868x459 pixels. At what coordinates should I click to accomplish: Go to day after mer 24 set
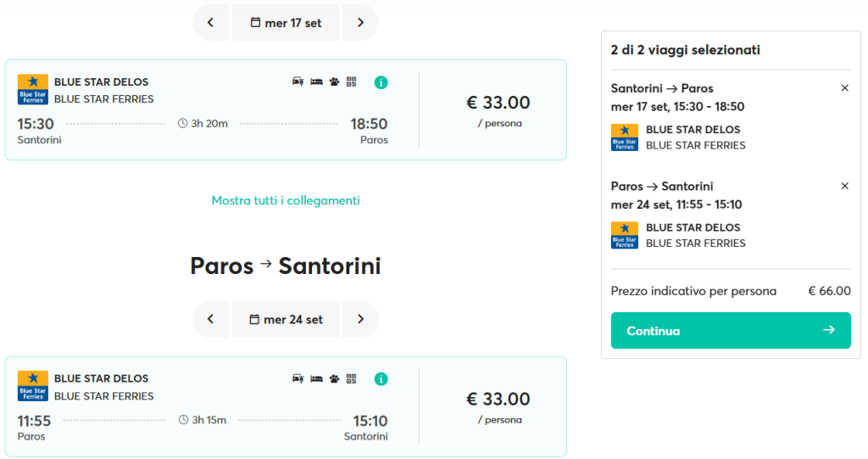click(x=360, y=319)
